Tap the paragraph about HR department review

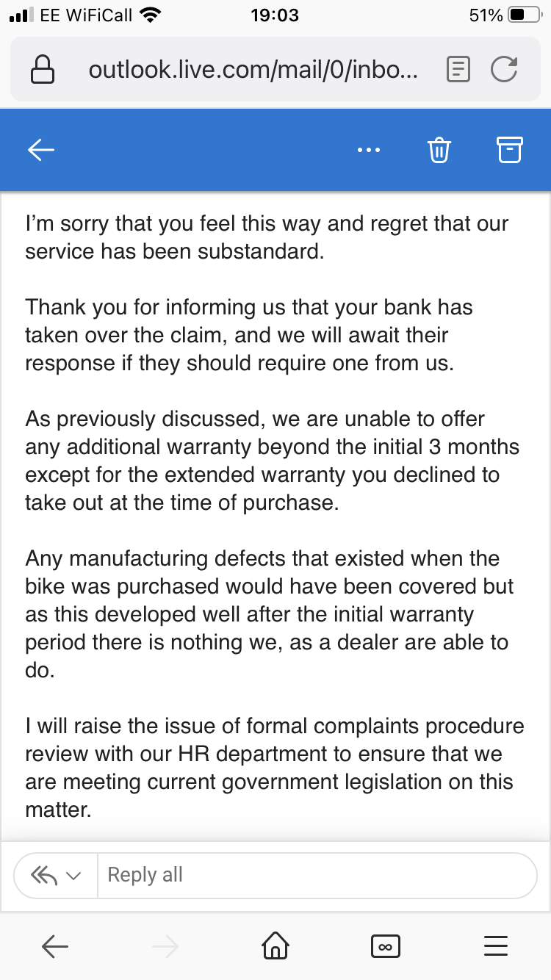click(275, 768)
